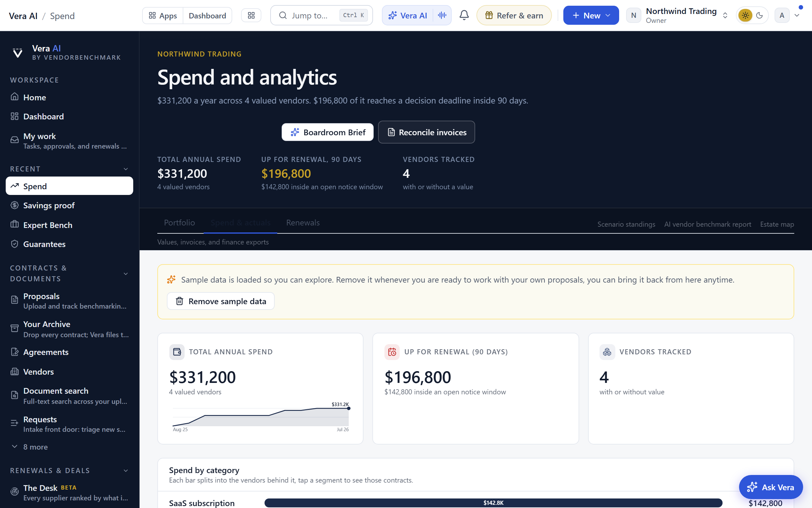This screenshot has width=812, height=508.
Task: Click the Your Archive box icon
Action: 14,328
